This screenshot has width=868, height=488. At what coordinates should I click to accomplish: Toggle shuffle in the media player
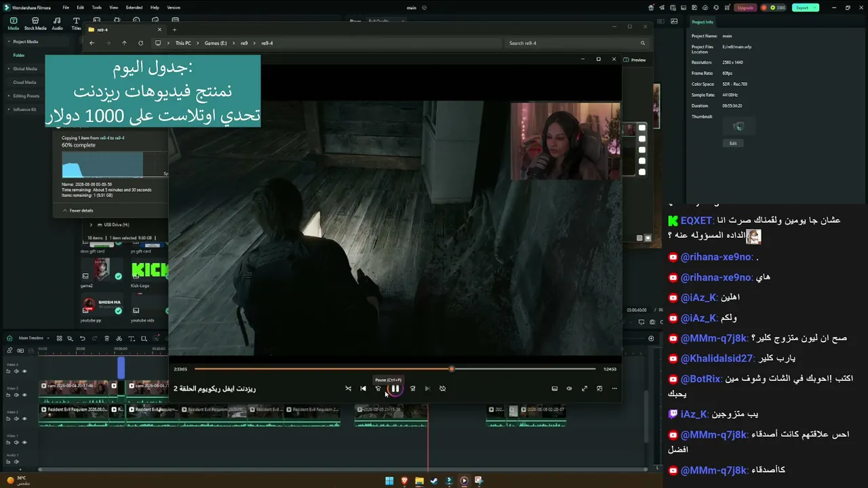tap(348, 388)
